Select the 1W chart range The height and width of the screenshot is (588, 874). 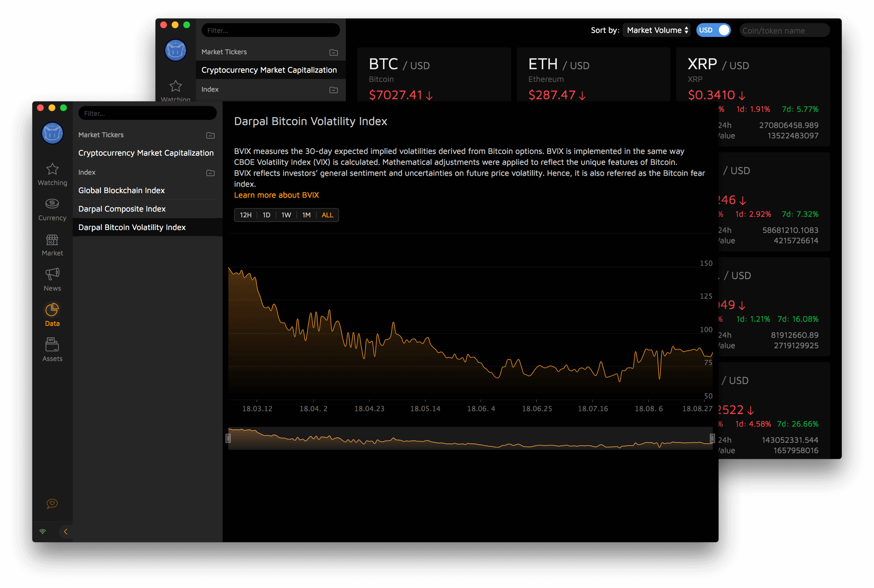coord(286,215)
